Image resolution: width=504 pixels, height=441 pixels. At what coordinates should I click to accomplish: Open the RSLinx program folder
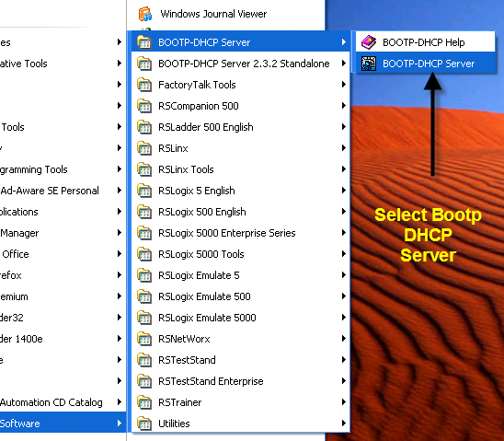[240, 148]
